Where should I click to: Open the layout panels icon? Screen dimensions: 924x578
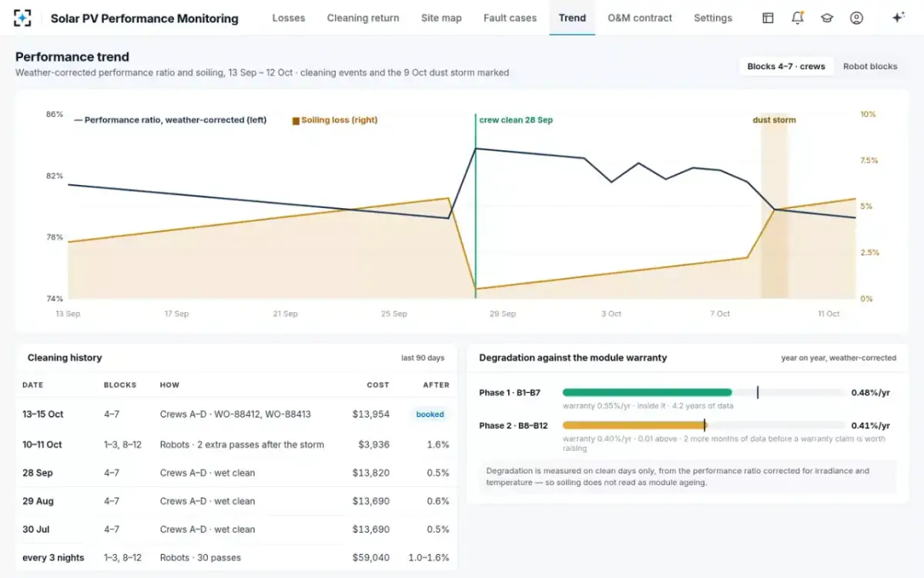[x=768, y=18]
